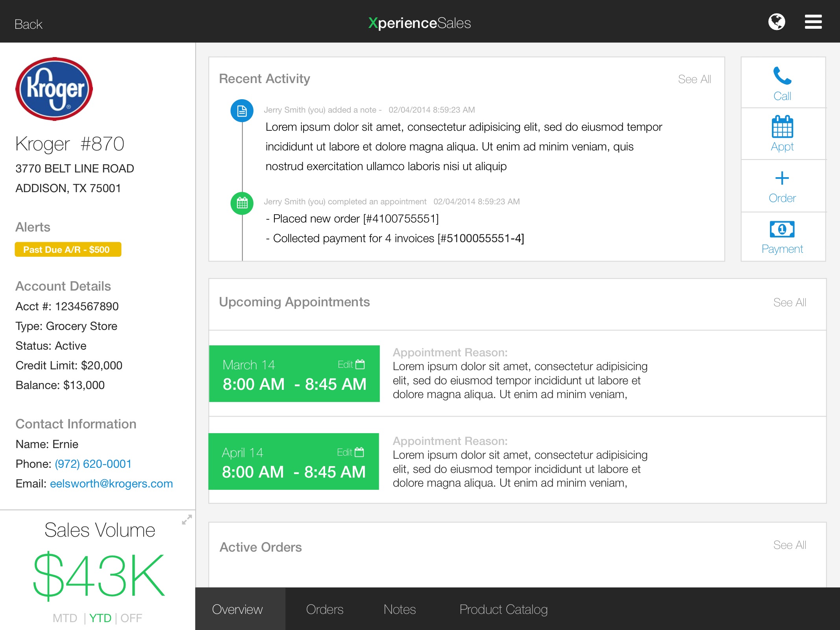
Task: Select the Overview tab
Action: [240, 609]
